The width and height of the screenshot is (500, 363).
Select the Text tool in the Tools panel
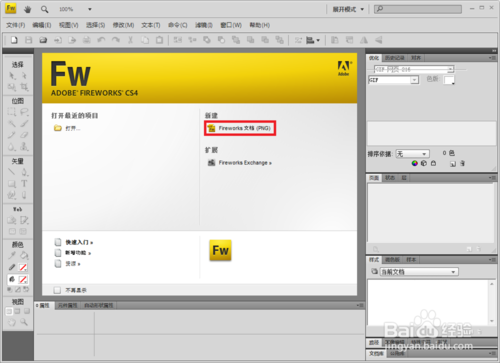pos(24,184)
